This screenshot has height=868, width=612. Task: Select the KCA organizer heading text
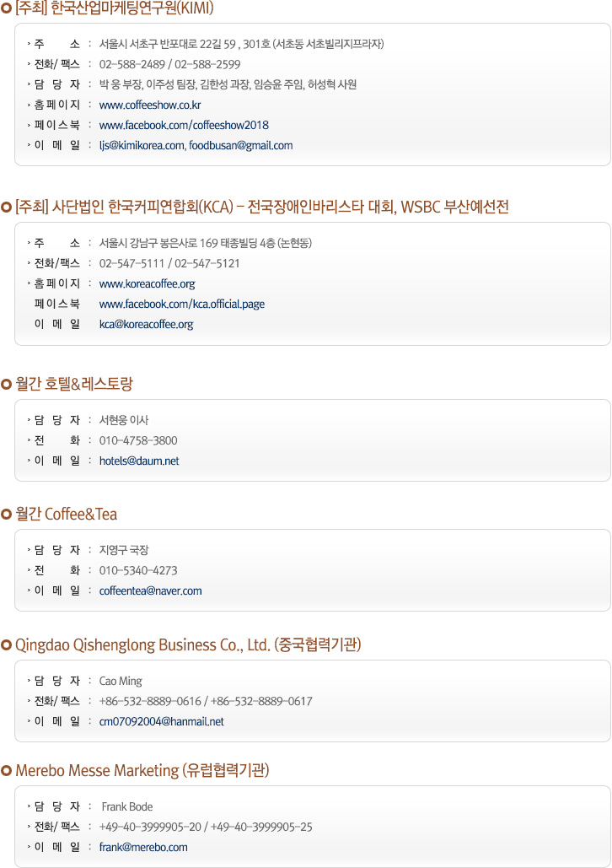261,207
